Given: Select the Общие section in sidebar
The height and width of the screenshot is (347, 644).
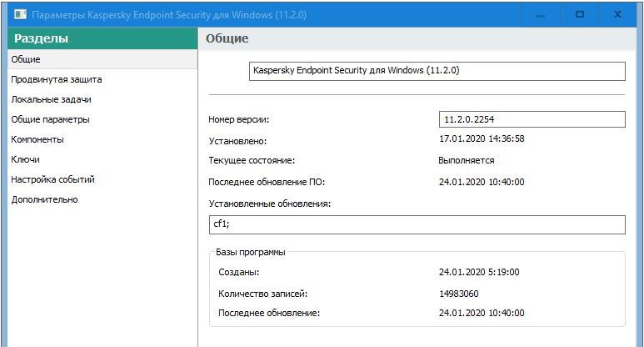Looking at the screenshot, I should click(26, 59).
